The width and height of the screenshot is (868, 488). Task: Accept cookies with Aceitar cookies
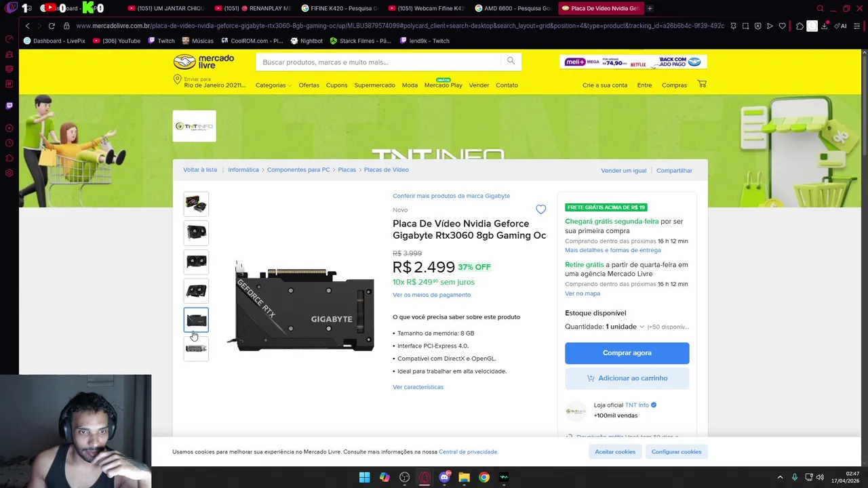(615, 452)
